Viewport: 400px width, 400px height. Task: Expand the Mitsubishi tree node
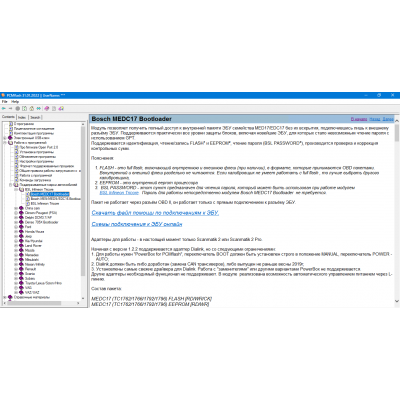(x=16, y=259)
